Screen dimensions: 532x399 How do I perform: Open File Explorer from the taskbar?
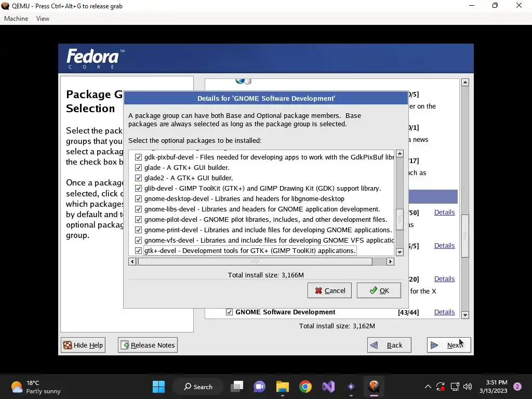pyautogui.click(x=282, y=387)
